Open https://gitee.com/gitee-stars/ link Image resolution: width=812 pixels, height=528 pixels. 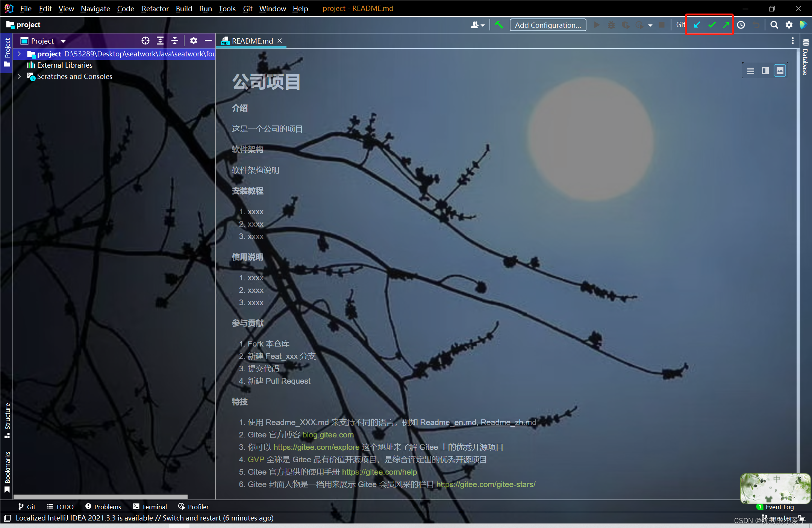(x=486, y=484)
